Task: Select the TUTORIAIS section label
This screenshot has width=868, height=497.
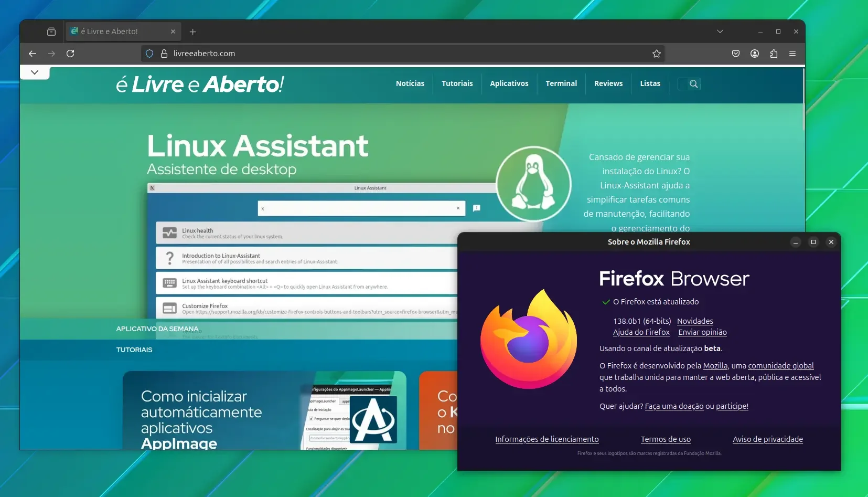Action: [x=134, y=350]
